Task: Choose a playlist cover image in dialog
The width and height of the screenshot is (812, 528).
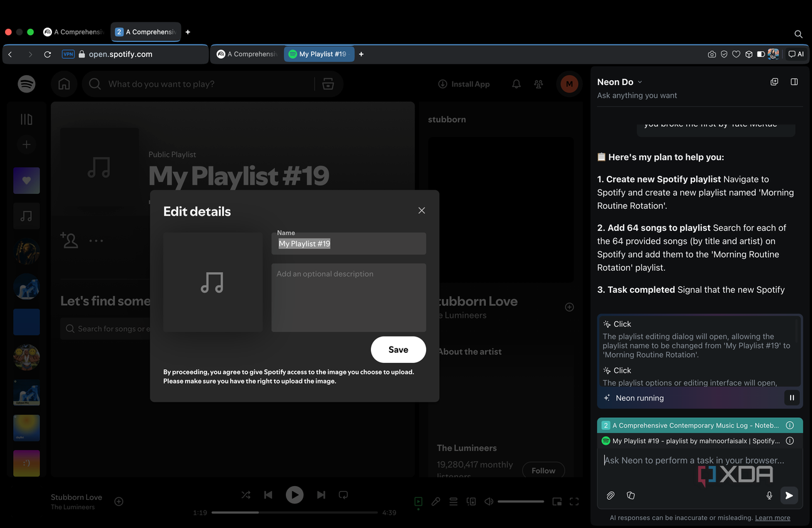Action: (213, 282)
